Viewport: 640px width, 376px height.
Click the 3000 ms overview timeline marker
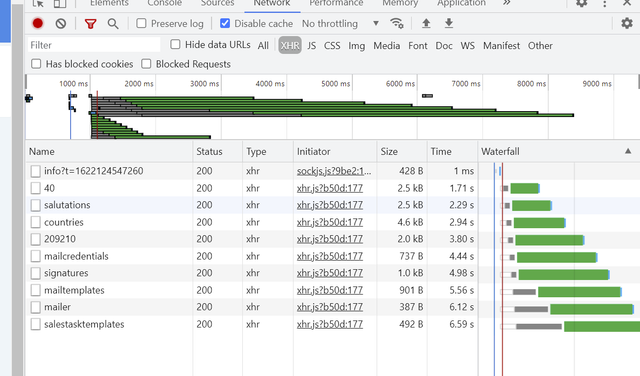[x=204, y=84]
